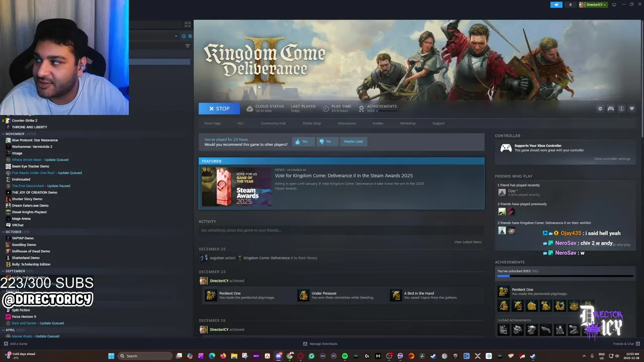Open DLC tab
644x362 pixels.
[x=240, y=123]
